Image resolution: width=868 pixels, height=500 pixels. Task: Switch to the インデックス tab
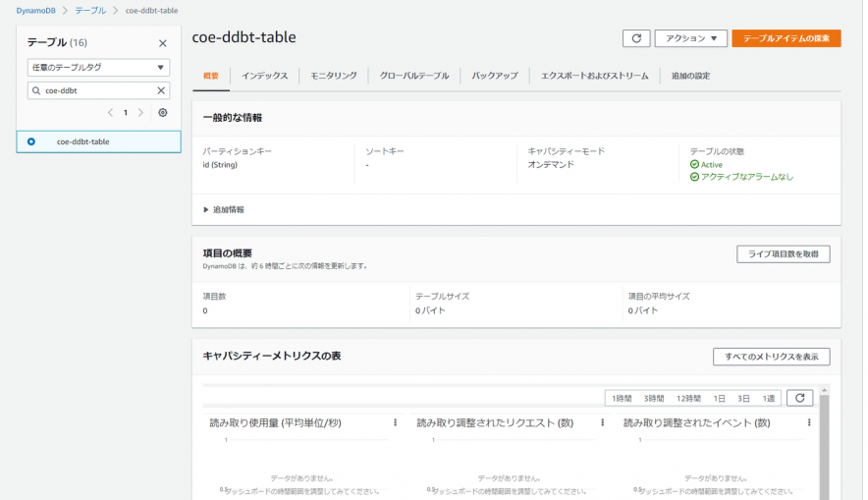pyautogui.click(x=264, y=76)
